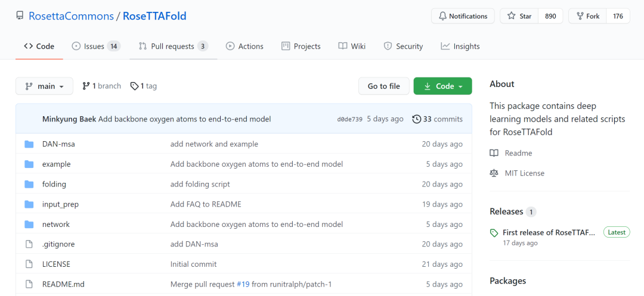Click the star icon to star repository
Screen dimensions: 644x296
click(512, 17)
